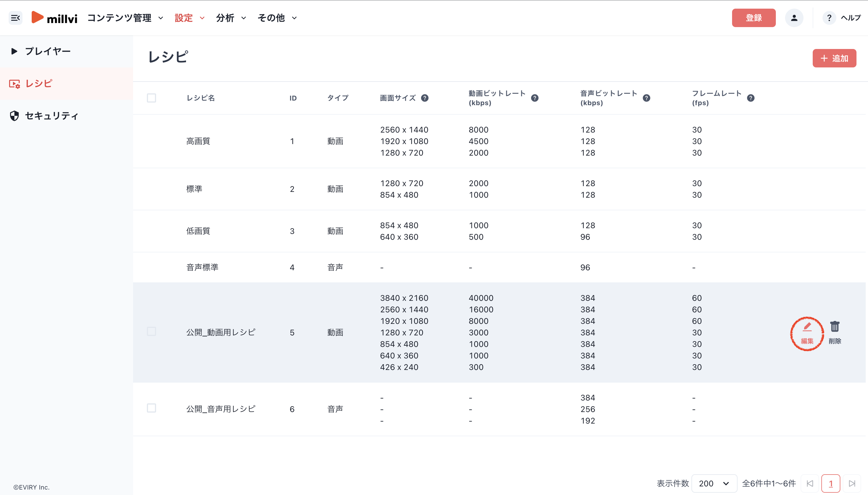Screen dimensions: 868x495
Task: Check the 公開_動画用レシピ row checkbox
Action: point(151,332)
